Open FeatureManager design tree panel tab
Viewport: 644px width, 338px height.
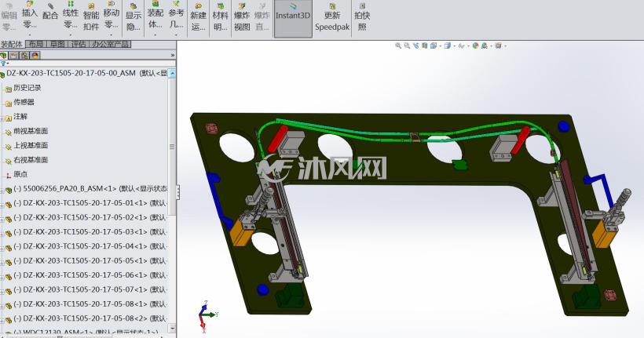click(x=4, y=55)
